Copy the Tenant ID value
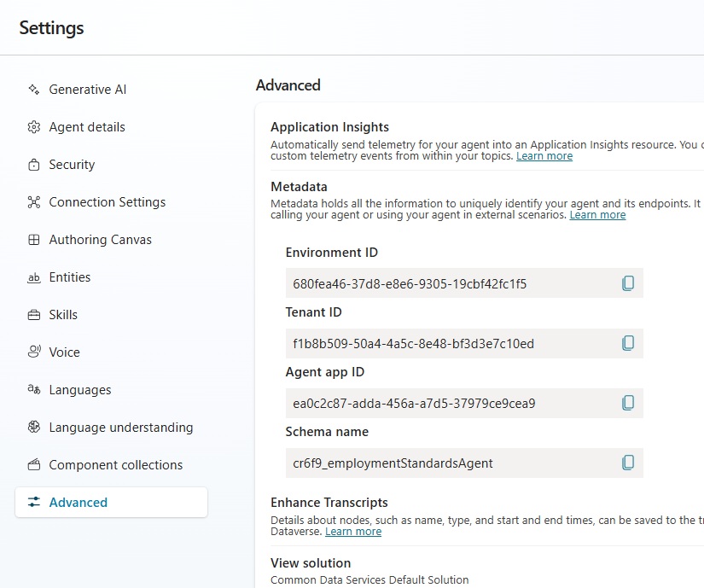 coord(628,343)
